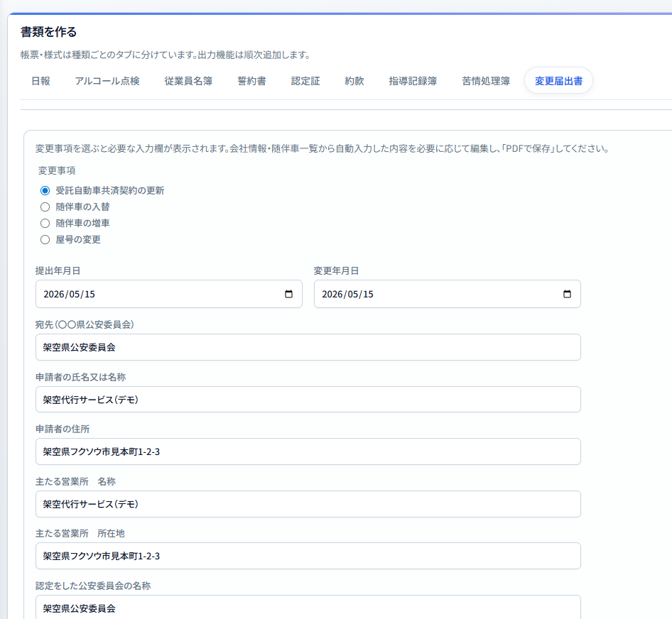Select 受託自動車共済契約の更新 radio option

tap(45, 190)
